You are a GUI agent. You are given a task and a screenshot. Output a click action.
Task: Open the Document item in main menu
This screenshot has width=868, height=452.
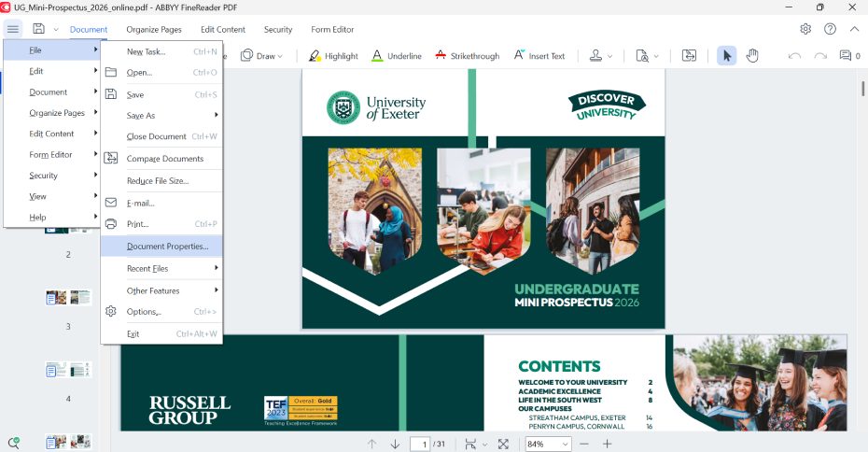tap(52, 92)
